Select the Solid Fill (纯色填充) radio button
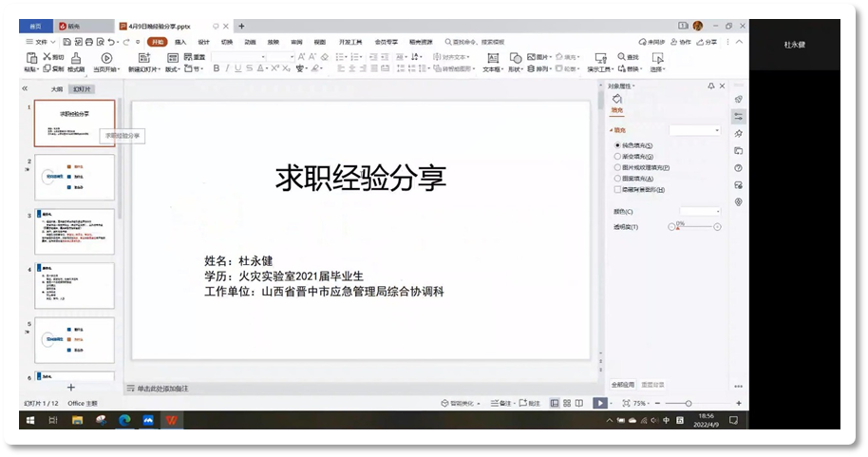This screenshot has width=868, height=457. pos(617,145)
